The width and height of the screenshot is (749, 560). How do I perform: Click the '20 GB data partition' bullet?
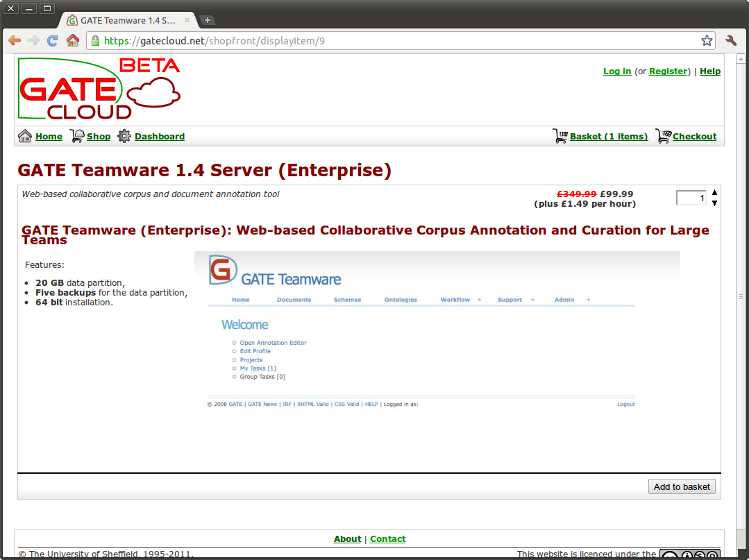click(x=81, y=282)
